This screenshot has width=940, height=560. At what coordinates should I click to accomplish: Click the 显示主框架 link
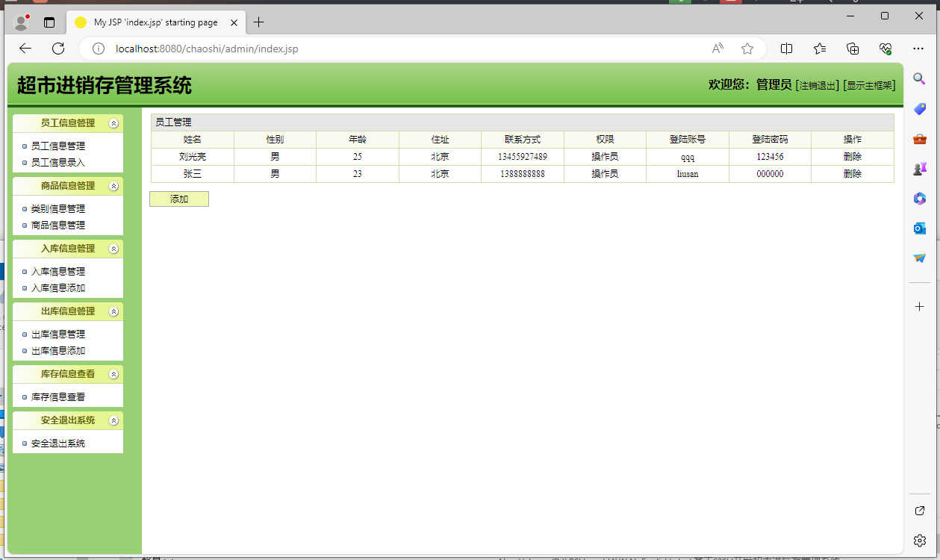point(869,86)
